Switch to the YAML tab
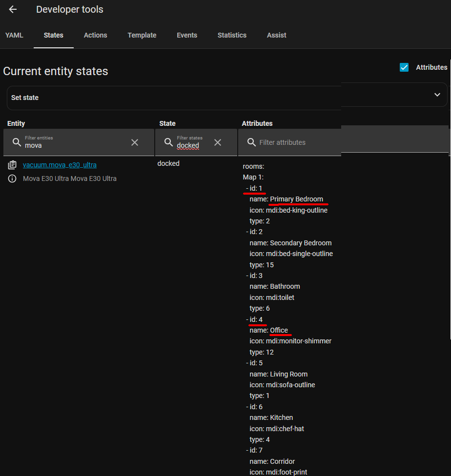 [14, 35]
